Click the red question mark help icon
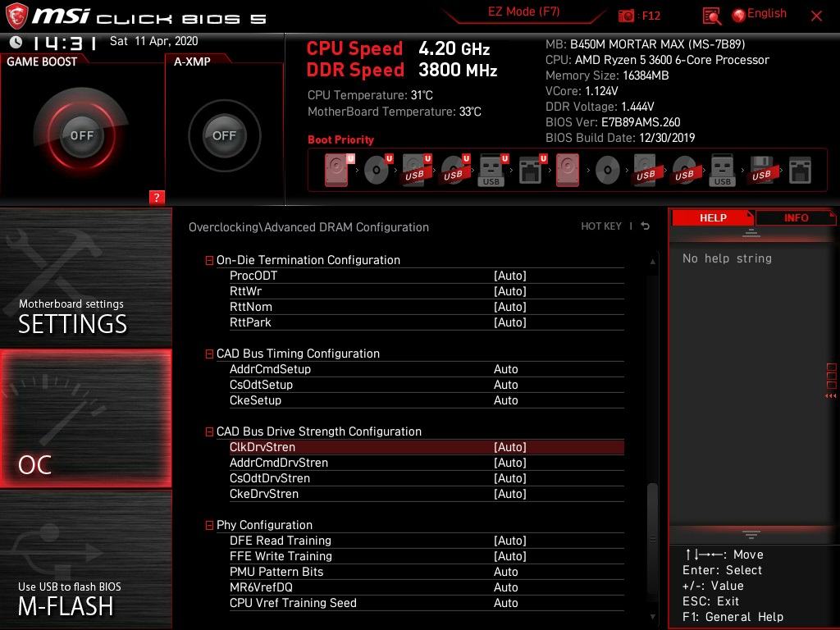This screenshot has height=630, width=840. (156, 197)
